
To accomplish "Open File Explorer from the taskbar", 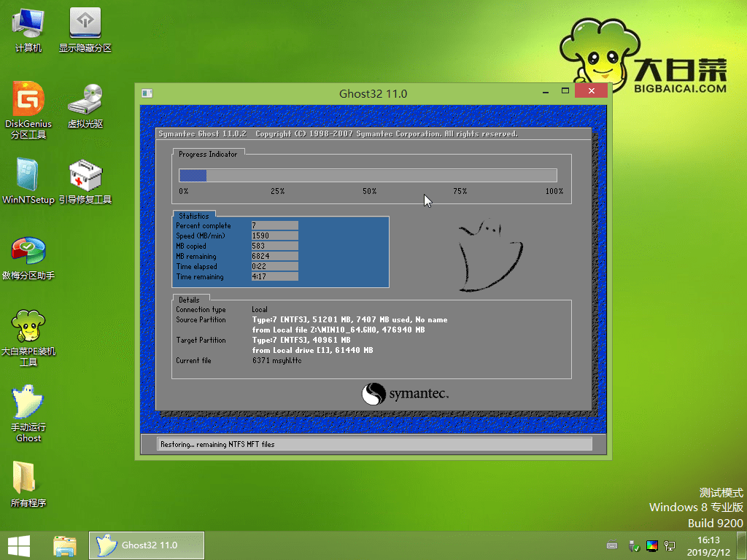I will click(x=65, y=546).
